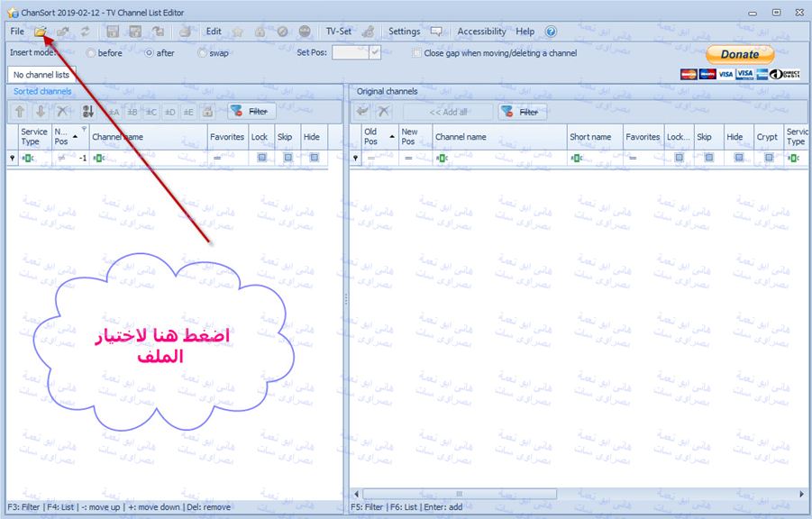Select the 'before' insert mode
The image size is (812, 519).
[91, 53]
